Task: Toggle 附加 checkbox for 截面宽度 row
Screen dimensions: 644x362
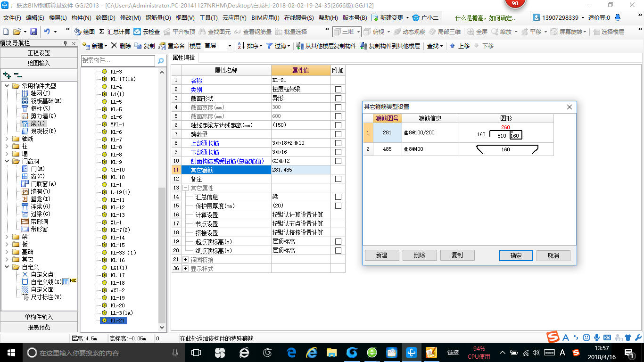Action: [338, 107]
